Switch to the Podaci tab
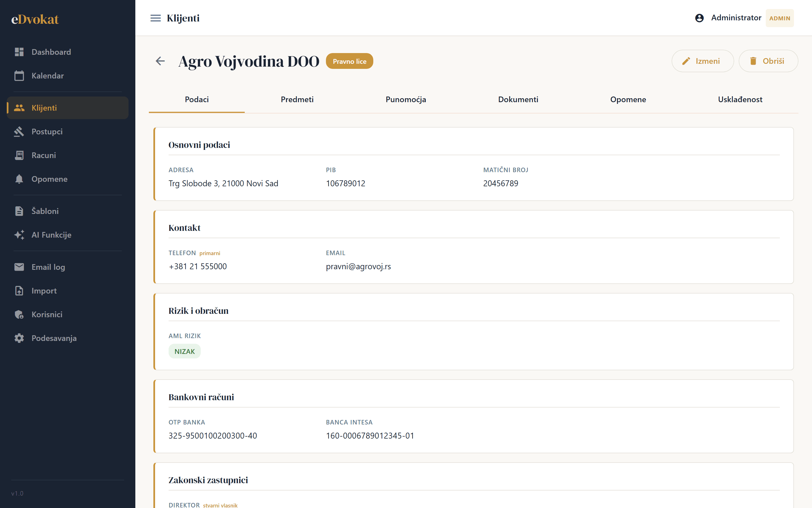Viewport: 812px width, 508px height. (197, 99)
